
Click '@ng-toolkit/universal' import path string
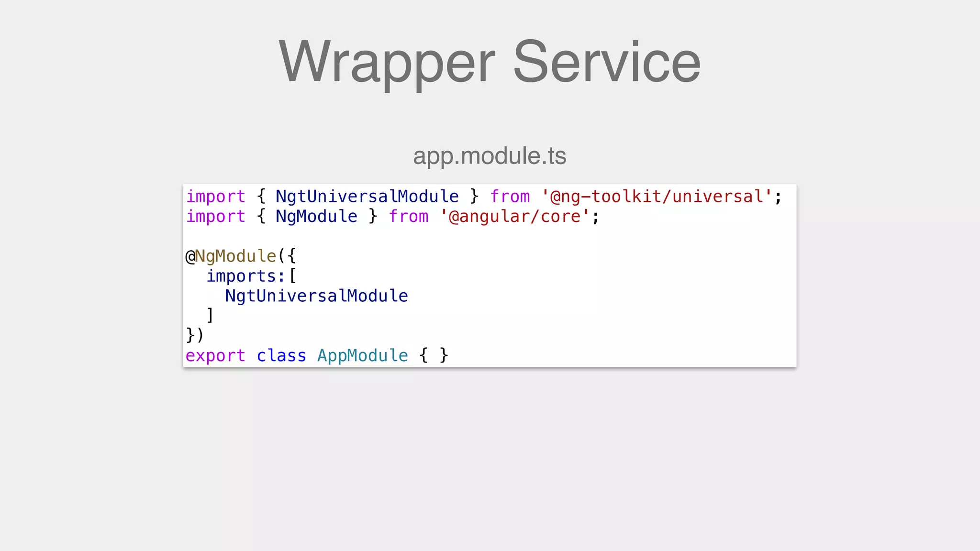coord(657,197)
